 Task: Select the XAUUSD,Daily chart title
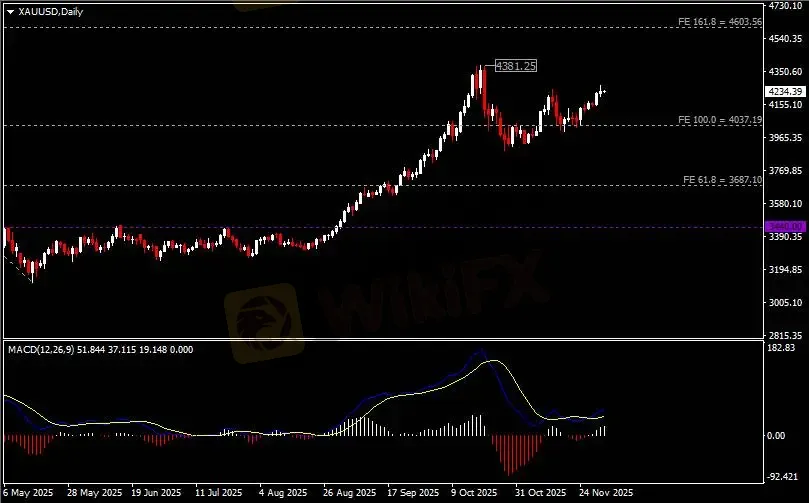point(51,11)
